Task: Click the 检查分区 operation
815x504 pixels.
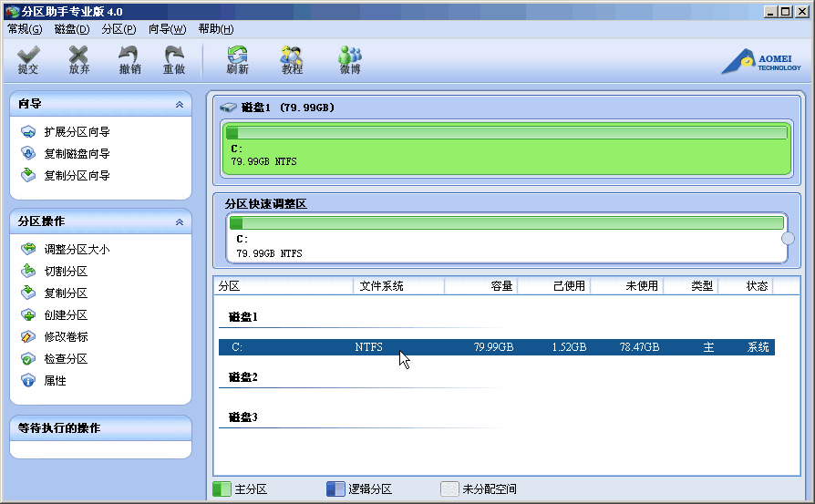Action: pyautogui.click(x=66, y=358)
